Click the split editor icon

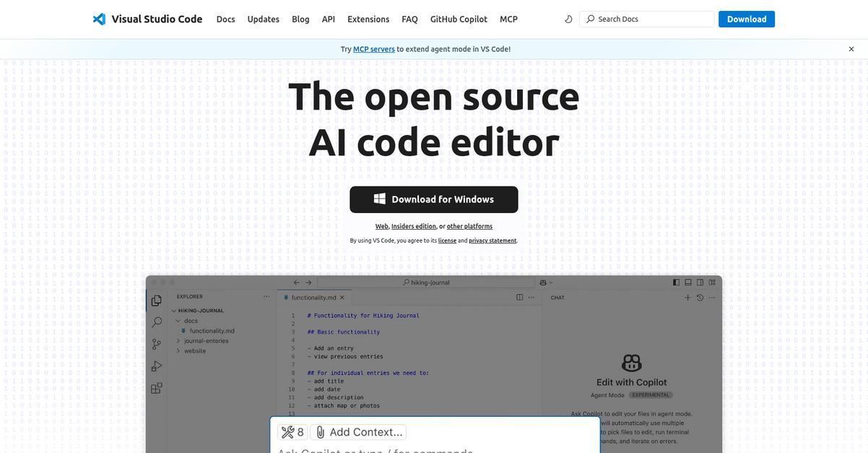point(520,297)
